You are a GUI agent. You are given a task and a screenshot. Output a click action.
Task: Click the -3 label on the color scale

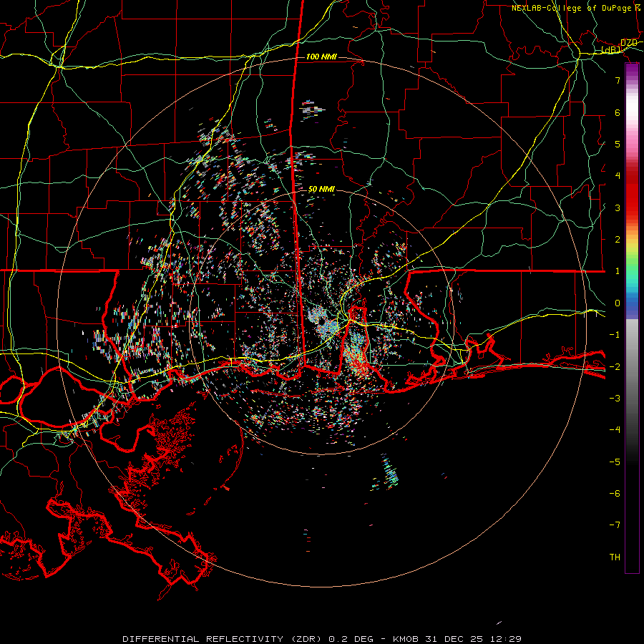click(x=615, y=399)
